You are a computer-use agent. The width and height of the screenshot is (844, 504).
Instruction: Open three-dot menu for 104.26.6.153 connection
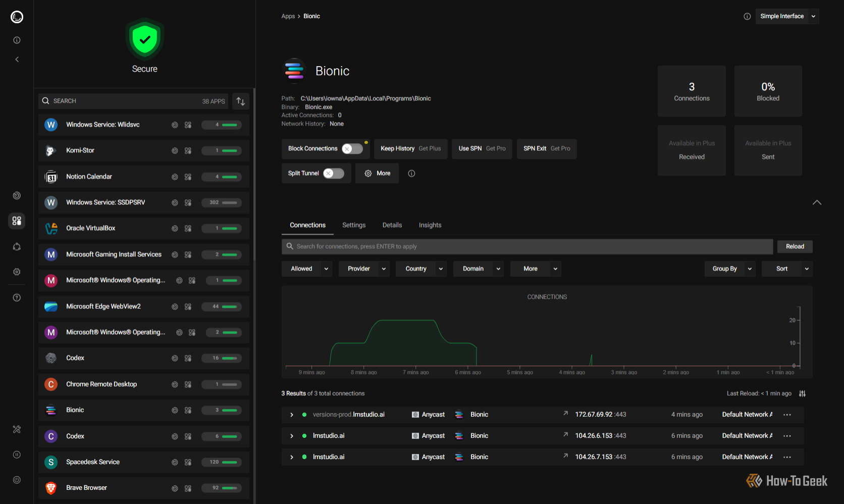tap(787, 436)
